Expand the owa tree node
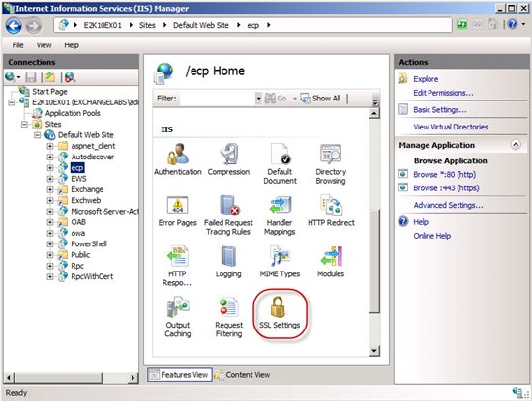The image size is (532, 401). click(50, 233)
